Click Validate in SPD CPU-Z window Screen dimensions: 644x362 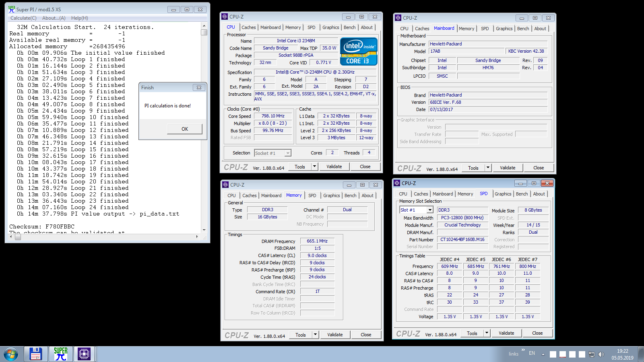pyautogui.click(x=506, y=333)
